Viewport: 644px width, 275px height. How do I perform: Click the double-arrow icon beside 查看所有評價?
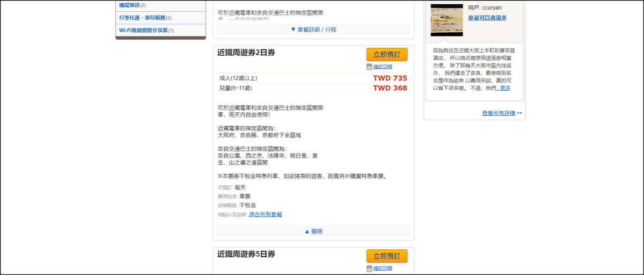(x=519, y=113)
